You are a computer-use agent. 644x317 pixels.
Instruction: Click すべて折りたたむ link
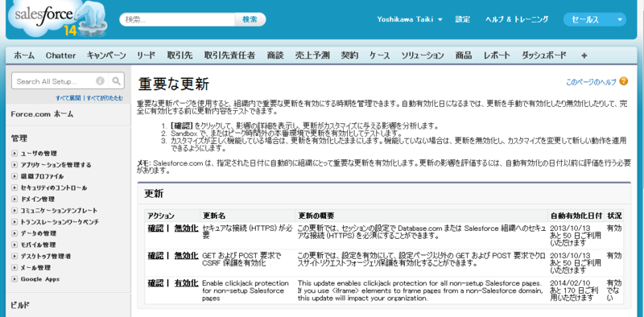coord(105,98)
